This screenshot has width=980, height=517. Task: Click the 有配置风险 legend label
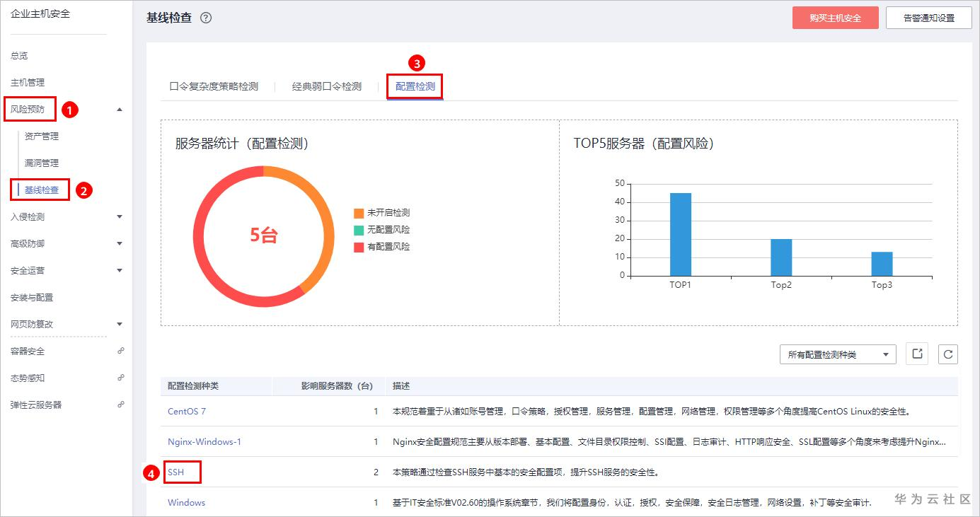(388, 247)
